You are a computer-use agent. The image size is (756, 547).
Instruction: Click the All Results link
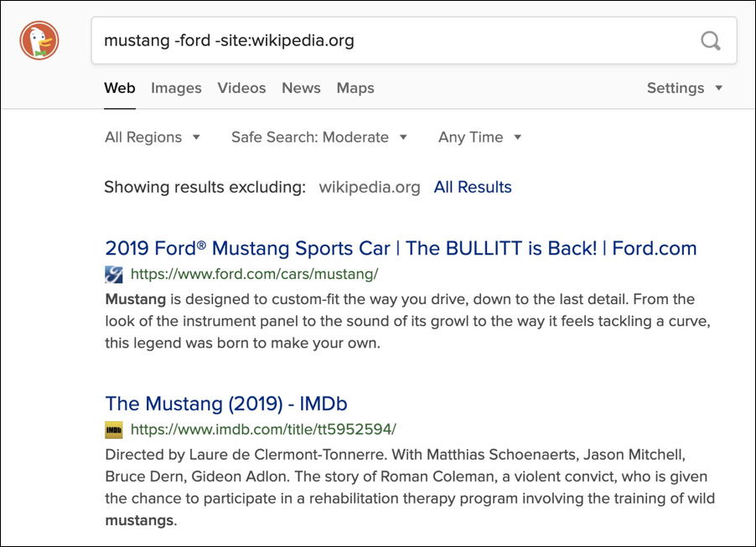pyautogui.click(x=473, y=187)
